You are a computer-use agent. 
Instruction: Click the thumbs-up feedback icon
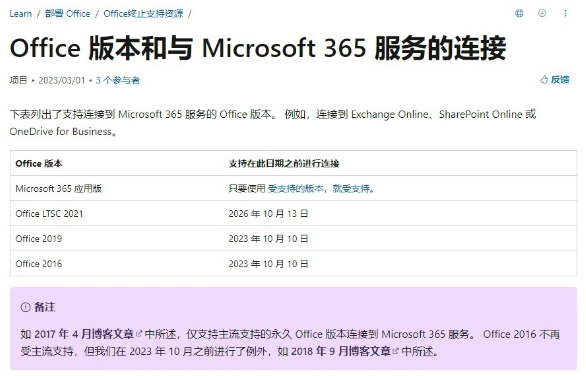click(544, 80)
